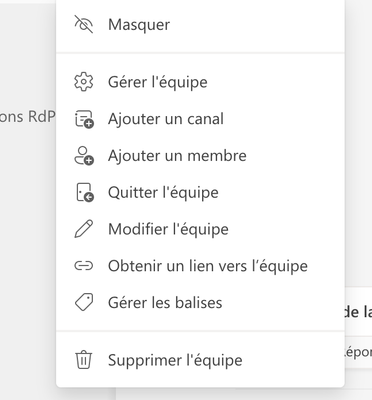This screenshot has height=400, width=372.
Task: Click the add-channel icon beside Ajouter un canal
Action: coord(84,119)
